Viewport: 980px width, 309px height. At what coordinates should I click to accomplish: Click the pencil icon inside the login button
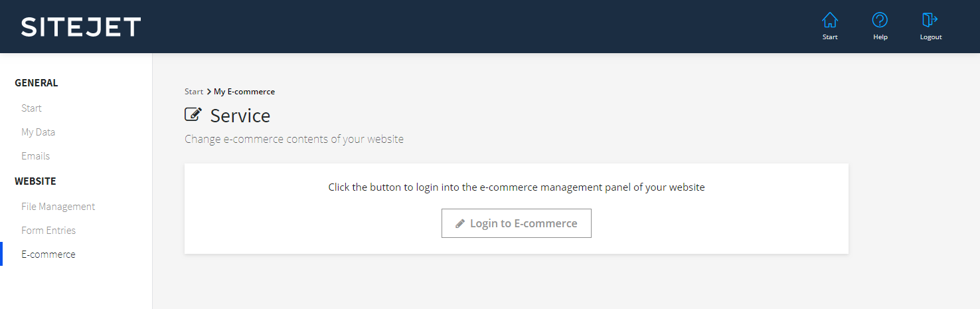pos(460,224)
